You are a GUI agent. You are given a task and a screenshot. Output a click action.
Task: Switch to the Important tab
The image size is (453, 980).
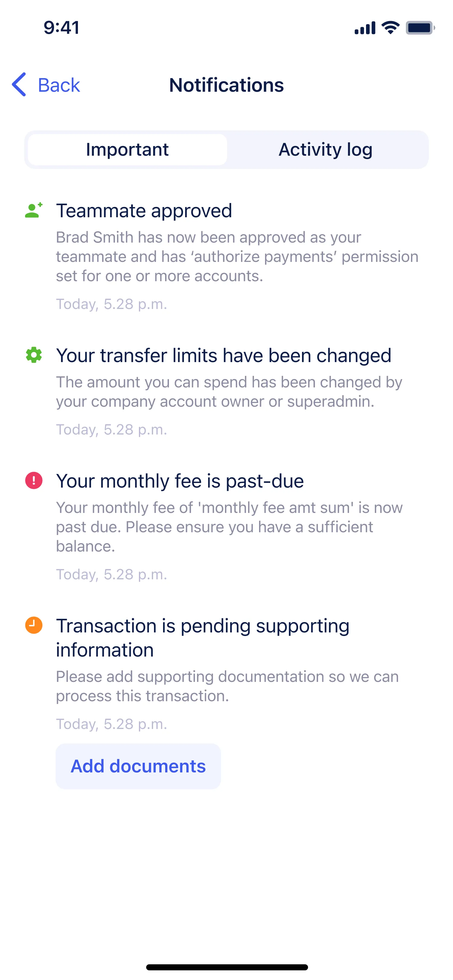tap(127, 150)
